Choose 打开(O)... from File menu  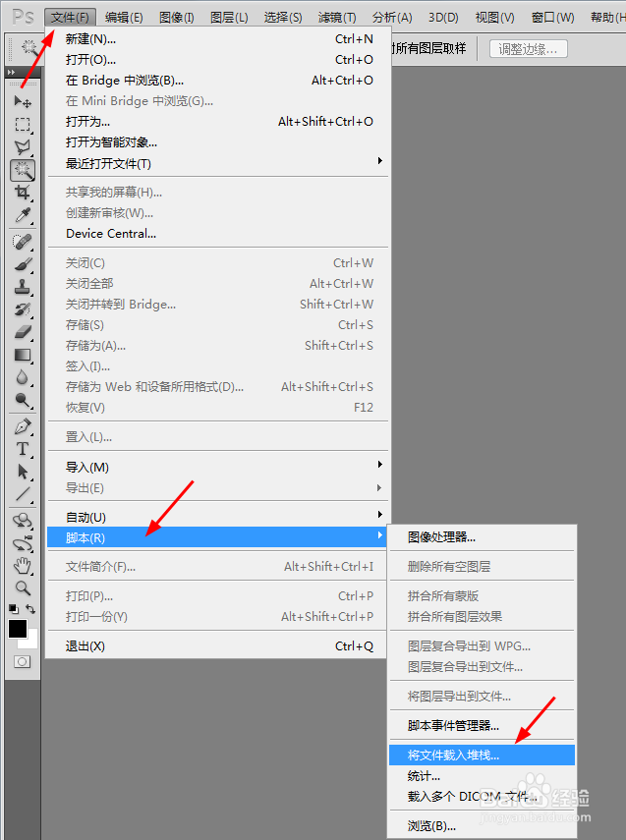pyautogui.click(x=217, y=60)
